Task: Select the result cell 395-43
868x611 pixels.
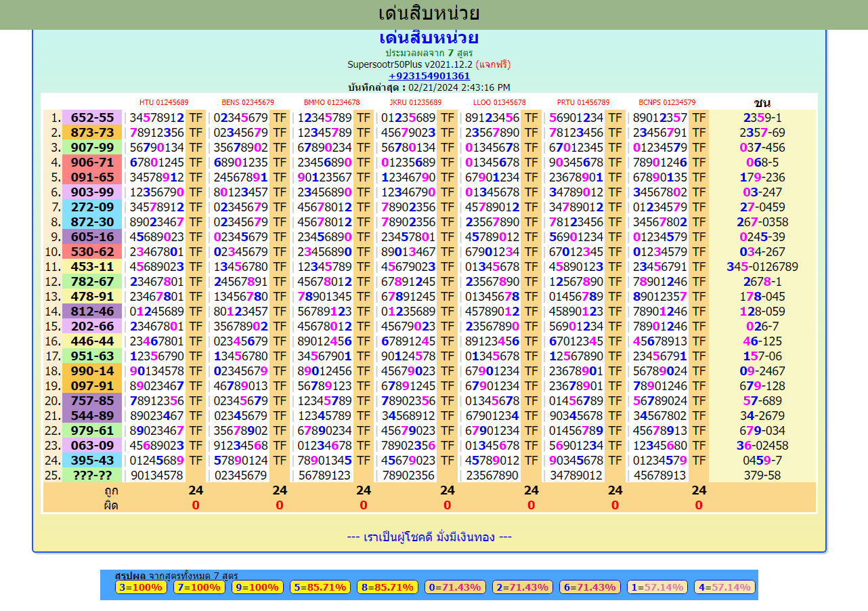Action: (92, 460)
